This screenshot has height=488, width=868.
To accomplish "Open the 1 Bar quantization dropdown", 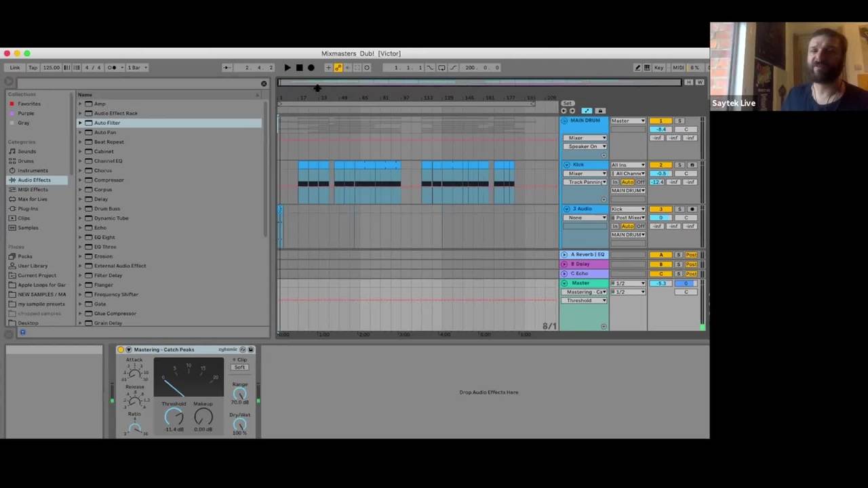I will 138,68.
